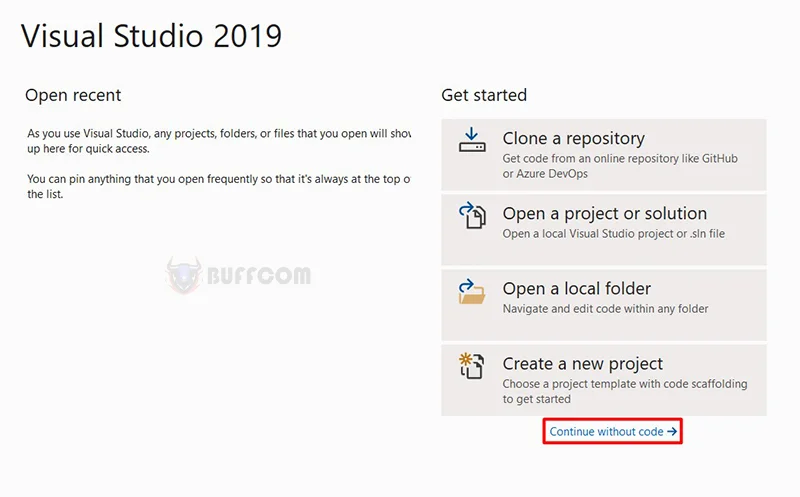Image resolution: width=800 pixels, height=497 pixels.
Task: Click the Open a project or solution icon
Action: [x=472, y=215]
